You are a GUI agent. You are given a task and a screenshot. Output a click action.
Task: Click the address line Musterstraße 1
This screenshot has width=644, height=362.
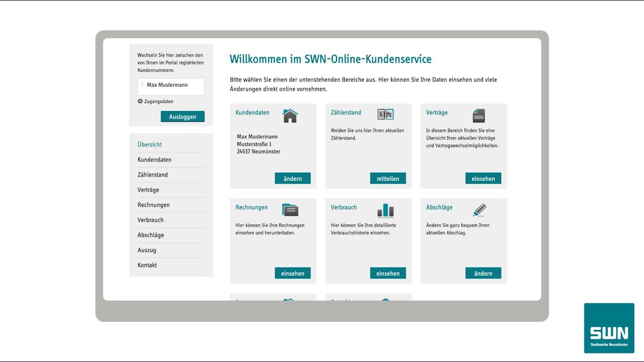[254, 144]
